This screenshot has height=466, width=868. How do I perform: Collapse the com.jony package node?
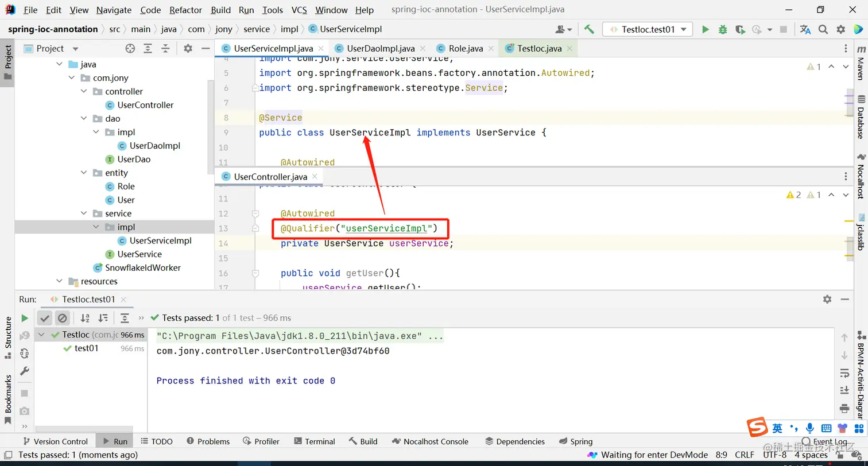[x=72, y=78]
